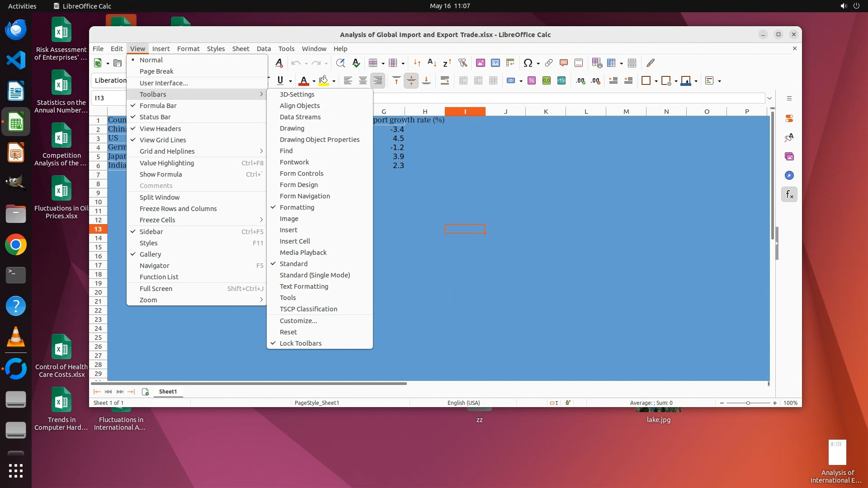Image resolution: width=868 pixels, height=488 pixels.
Task: Toggle the Lock Toolbars option
Action: (x=300, y=343)
